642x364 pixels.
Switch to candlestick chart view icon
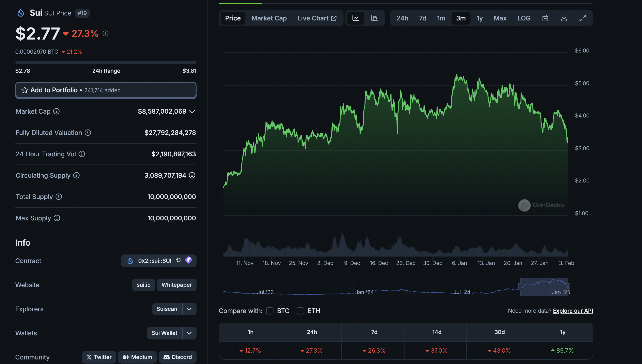[374, 18]
